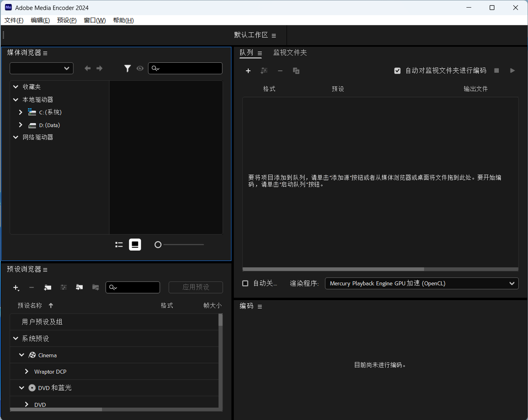Open the 渲染程序 Mercury Playback Engine dropdown
The width and height of the screenshot is (528, 420).
422,283
